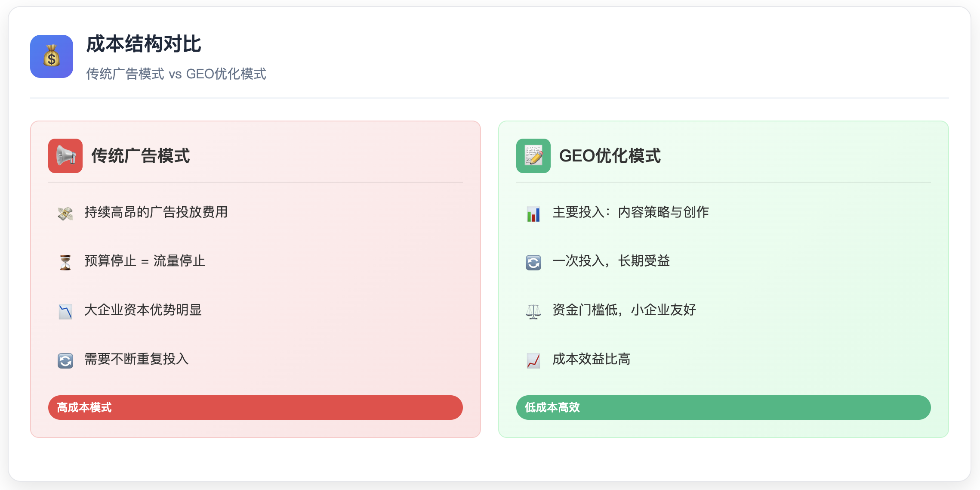Click the upward trend chart icon
Viewport: 980px width, 490px height.
(533, 360)
